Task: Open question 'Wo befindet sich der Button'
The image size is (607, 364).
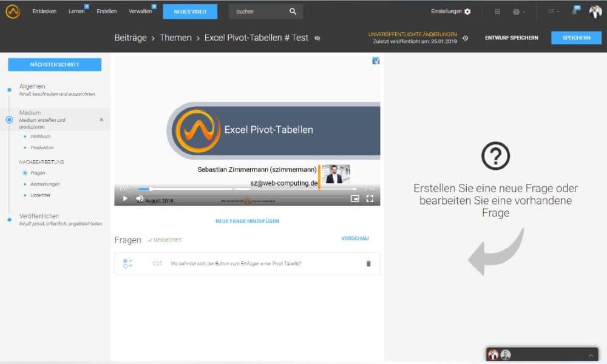Action: point(236,263)
